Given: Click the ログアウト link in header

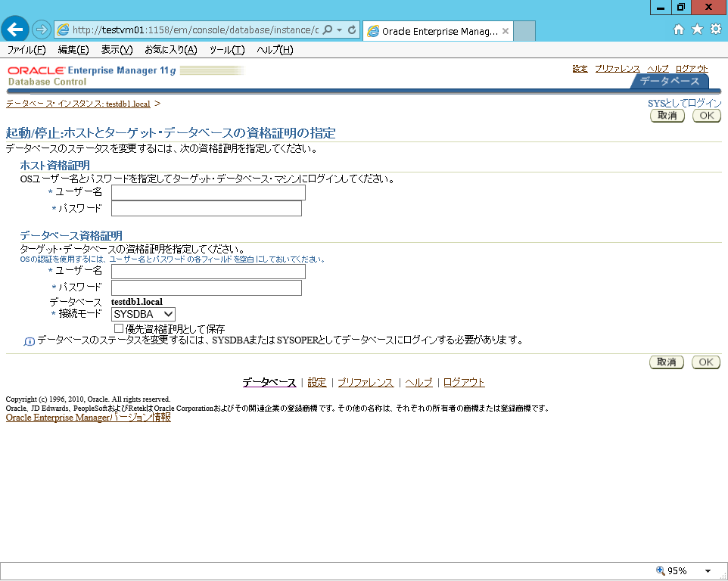Looking at the screenshot, I should (x=692, y=69).
